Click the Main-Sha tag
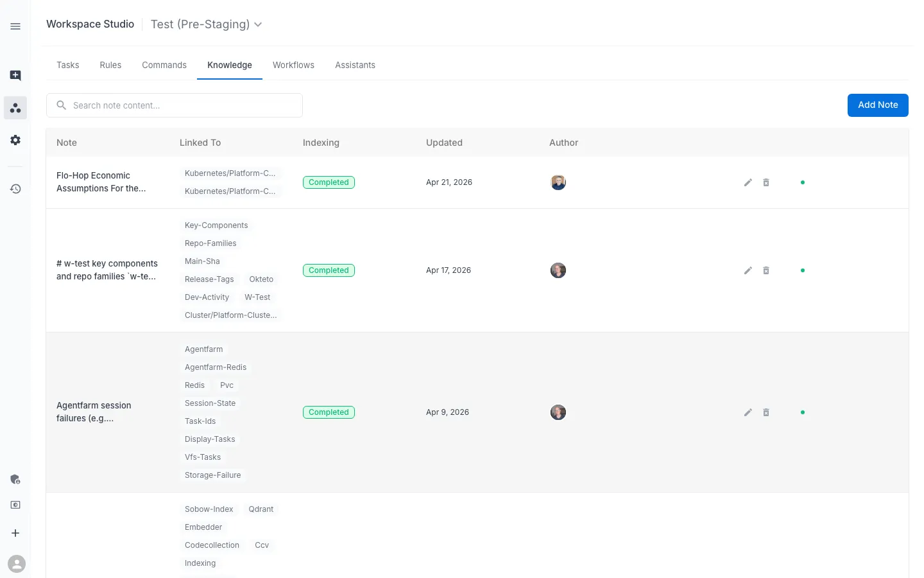The image size is (924, 578). [x=202, y=261]
